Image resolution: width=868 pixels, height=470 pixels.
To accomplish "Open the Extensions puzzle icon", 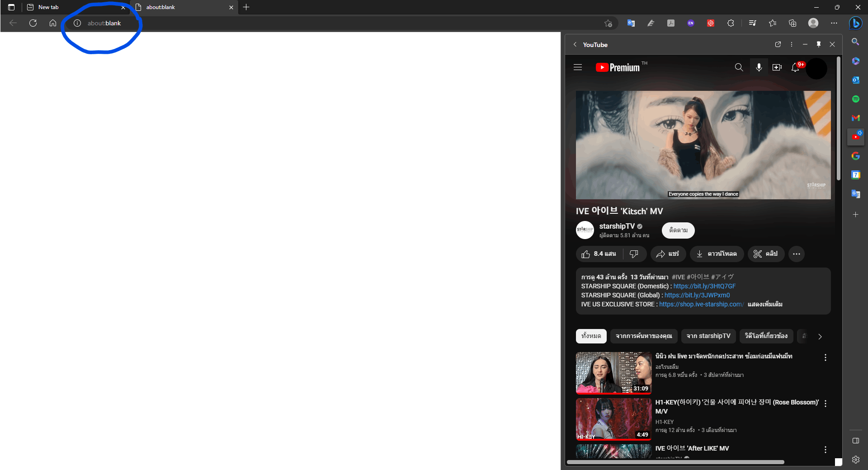I will (731, 23).
